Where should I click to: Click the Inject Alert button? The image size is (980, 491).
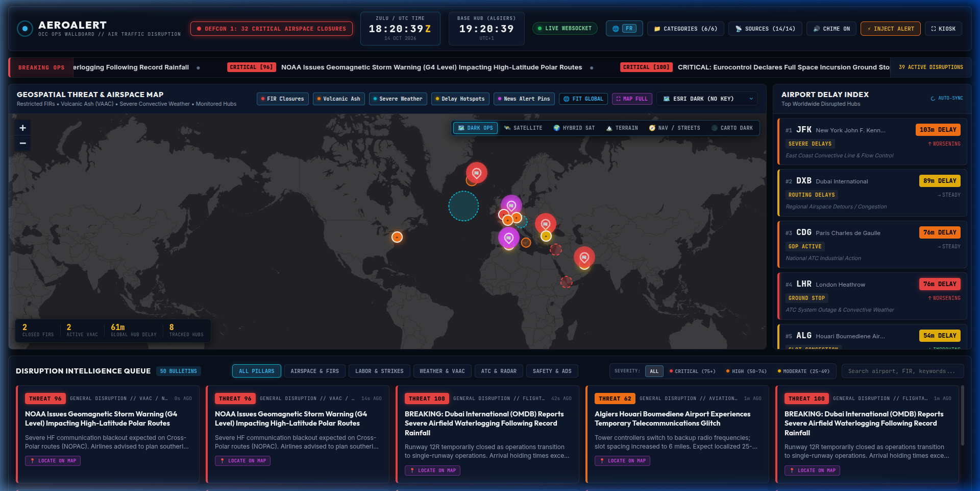pos(891,29)
